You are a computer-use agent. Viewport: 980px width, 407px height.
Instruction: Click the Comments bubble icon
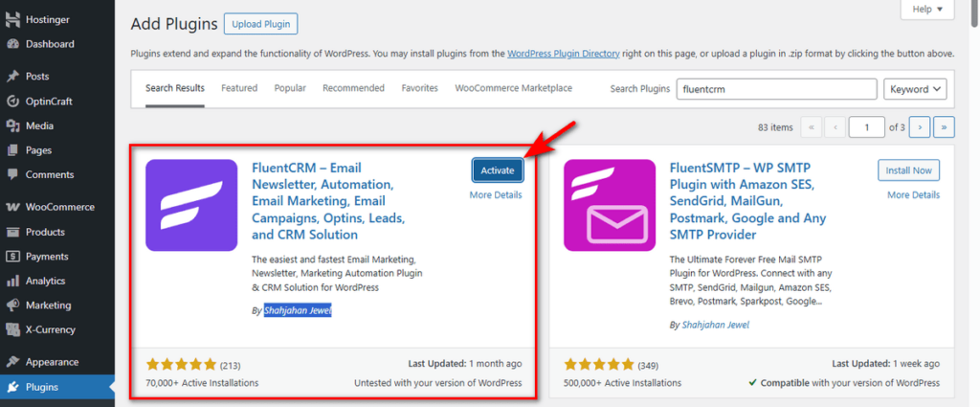(x=12, y=175)
